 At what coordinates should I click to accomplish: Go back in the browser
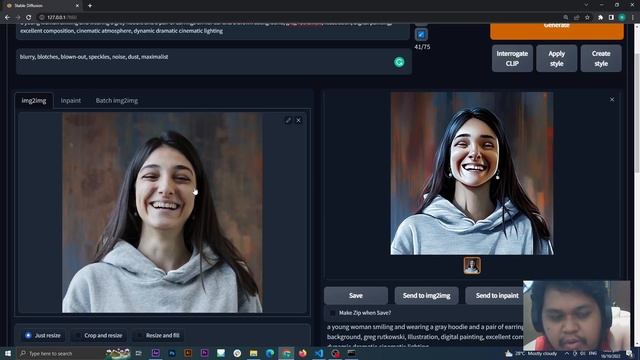click(7, 17)
